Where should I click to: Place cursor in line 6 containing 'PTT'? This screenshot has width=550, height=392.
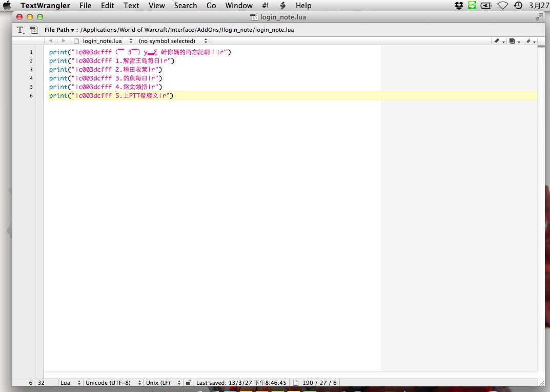tap(111, 96)
